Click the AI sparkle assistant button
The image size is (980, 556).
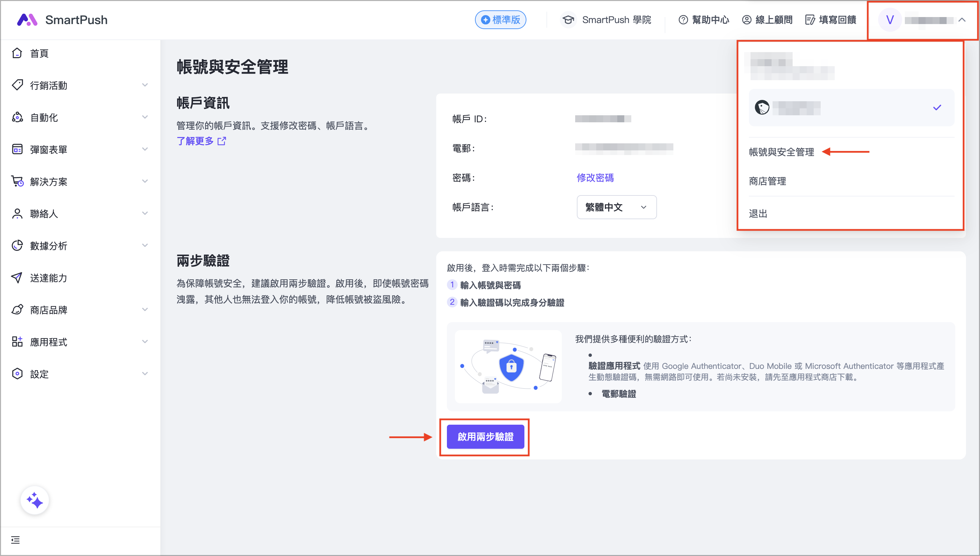[35, 500]
